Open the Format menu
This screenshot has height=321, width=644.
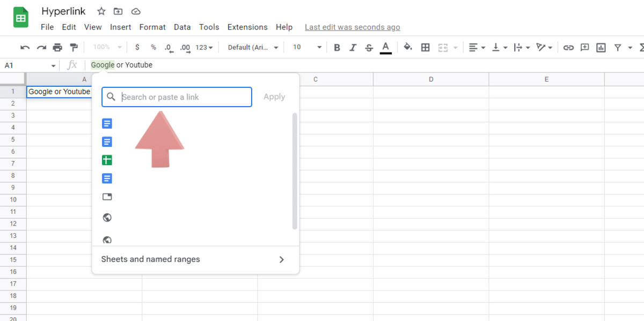point(152,27)
